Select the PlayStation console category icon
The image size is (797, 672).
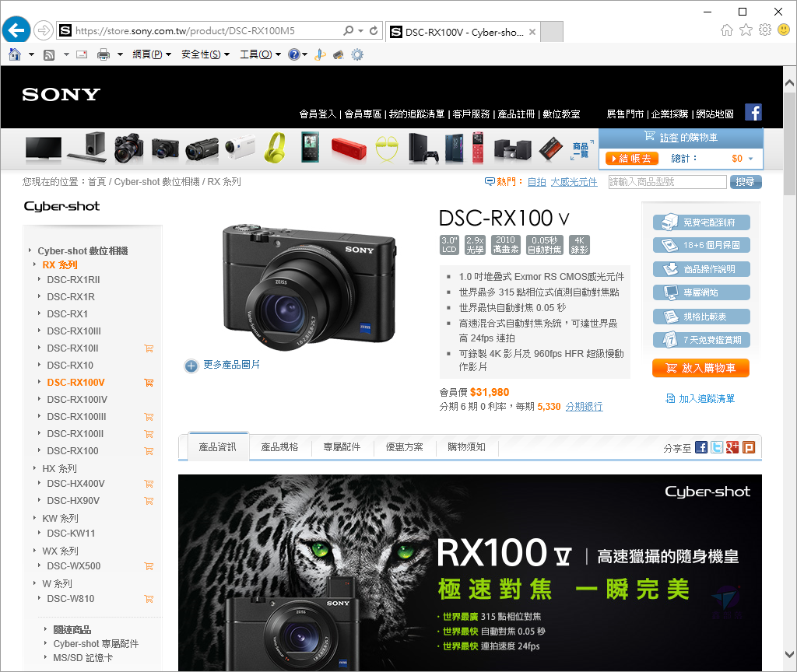click(423, 148)
